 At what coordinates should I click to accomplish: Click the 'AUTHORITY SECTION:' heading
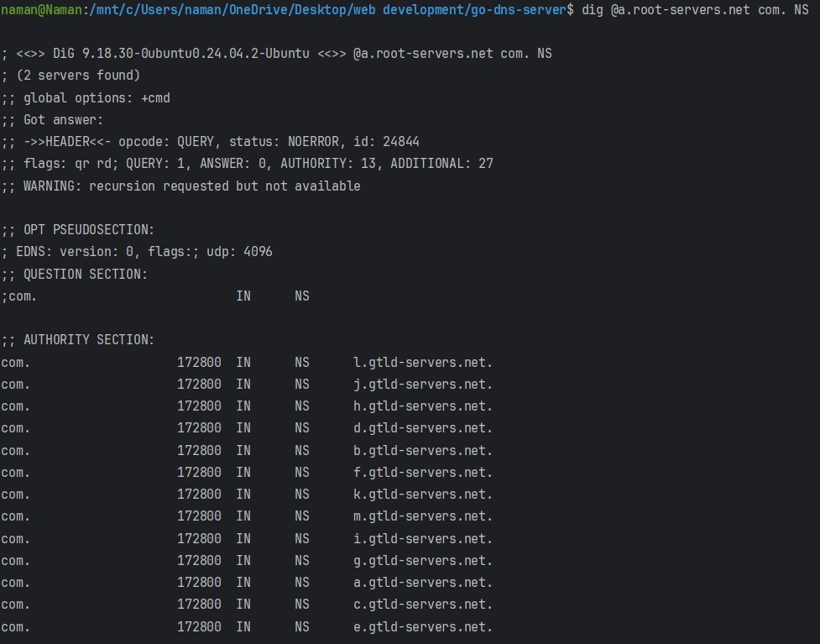click(x=78, y=340)
